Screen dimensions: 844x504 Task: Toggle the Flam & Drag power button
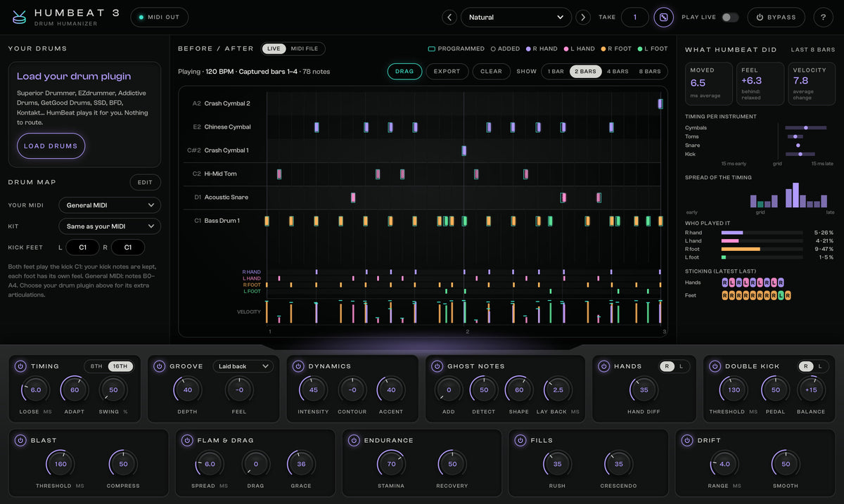tap(187, 441)
